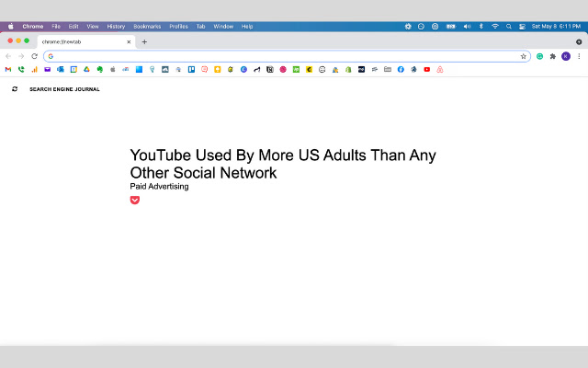Image resolution: width=588 pixels, height=368 pixels.
Task: Open the Google Ads bookmark
Action: (x=335, y=70)
